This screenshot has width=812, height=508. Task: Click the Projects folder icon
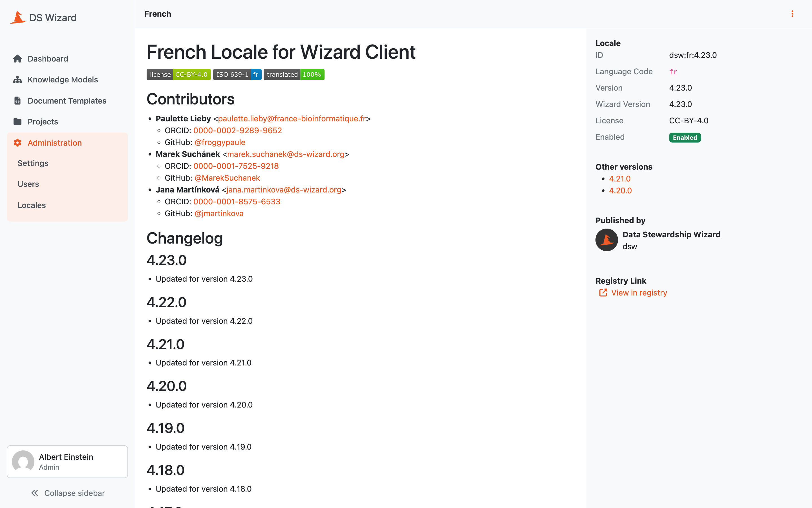click(x=17, y=121)
